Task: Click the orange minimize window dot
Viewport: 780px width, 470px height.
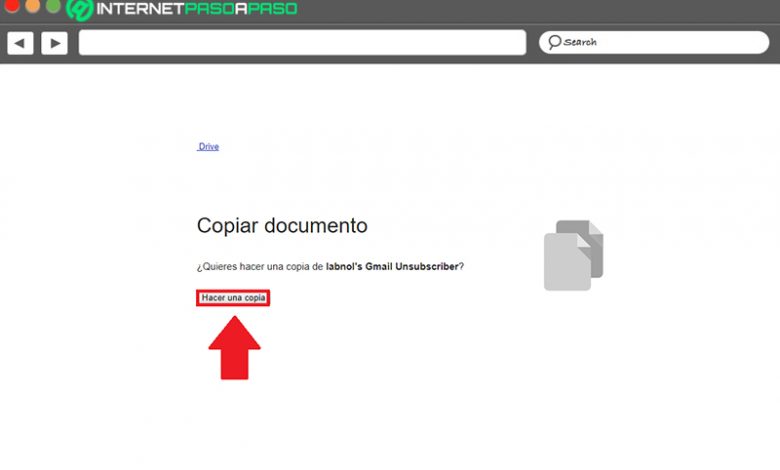Action: tap(32, 5)
